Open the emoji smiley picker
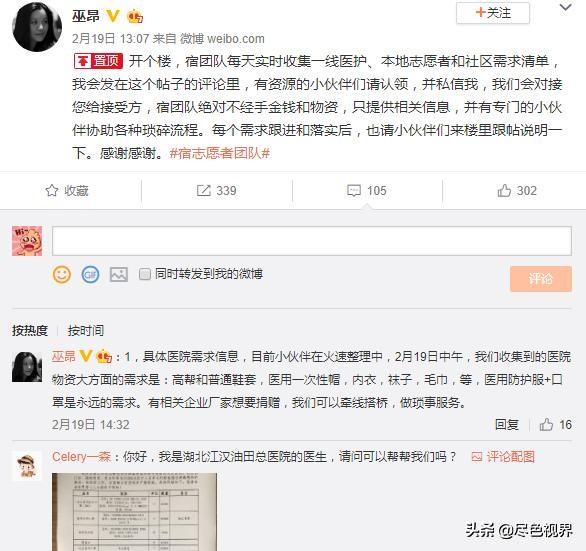Screen dimensions: 586x551 (x=62, y=275)
